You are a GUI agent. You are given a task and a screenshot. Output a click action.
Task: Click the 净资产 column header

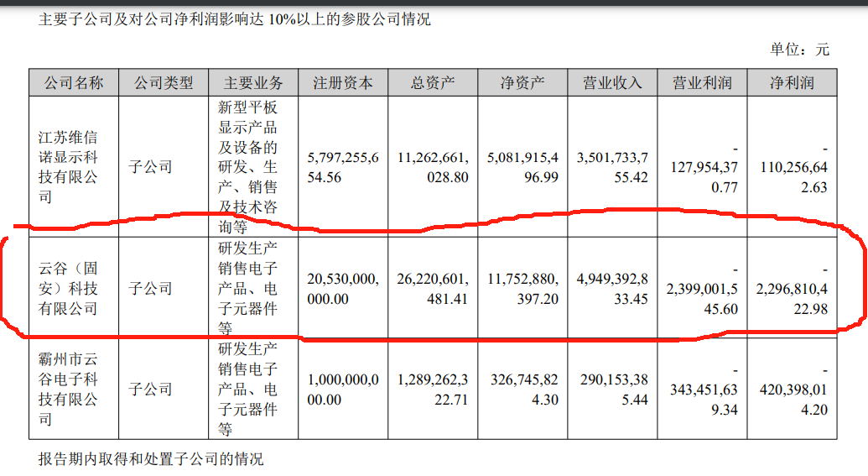click(522, 83)
